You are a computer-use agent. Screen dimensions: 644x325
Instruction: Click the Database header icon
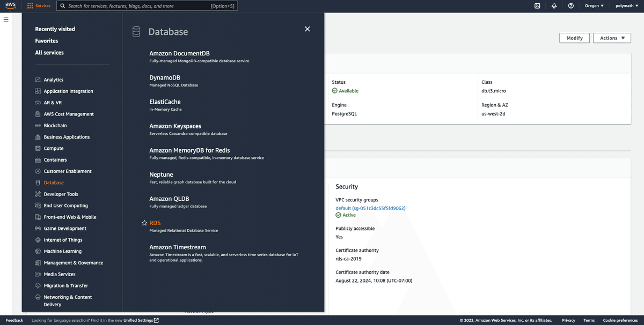[136, 32]
